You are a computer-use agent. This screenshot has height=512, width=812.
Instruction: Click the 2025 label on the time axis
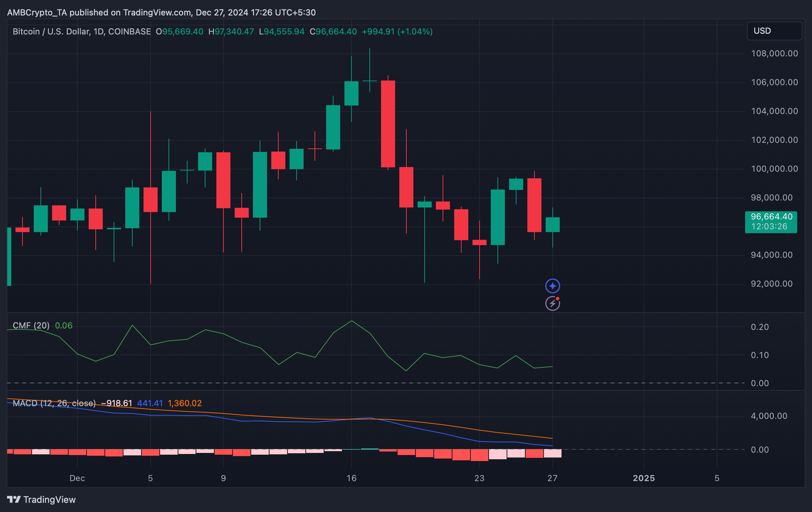(x=643, y=478)
